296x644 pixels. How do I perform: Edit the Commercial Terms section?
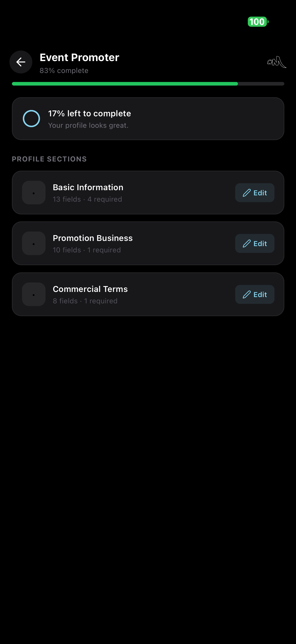click(x=255, y=295)
